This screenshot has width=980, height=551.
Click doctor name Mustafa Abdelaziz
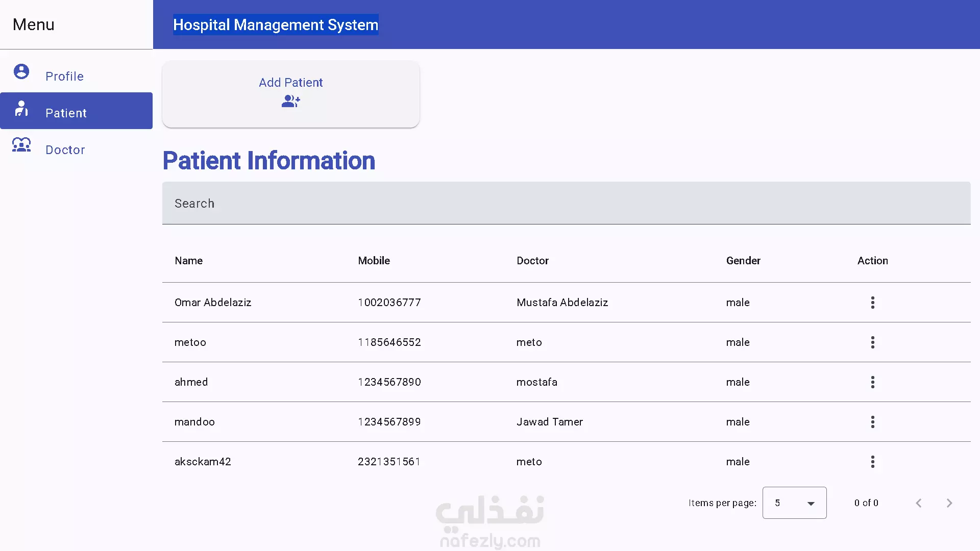coord(562,303)
